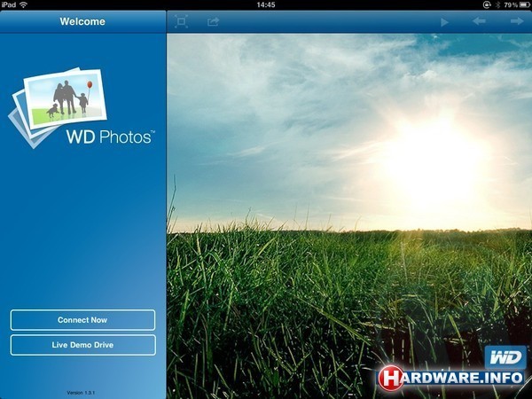
Task: Tap the orientation lock status icon
Action: (487, 4)
